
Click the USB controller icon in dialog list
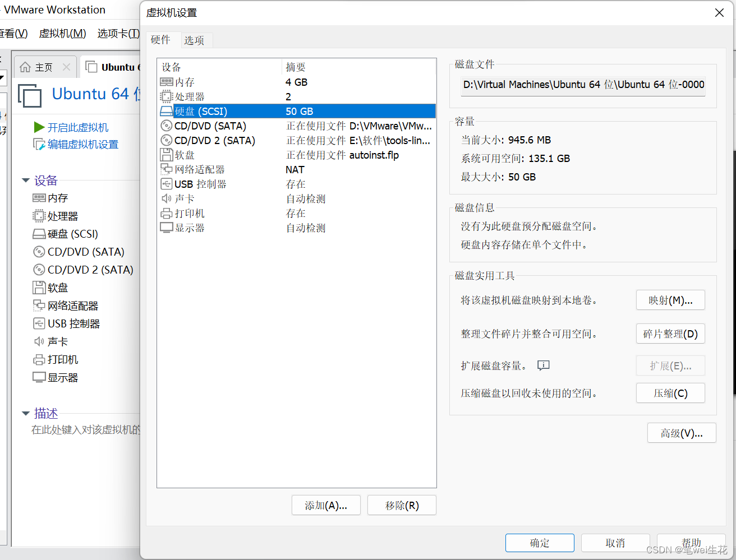coord(166,184)
